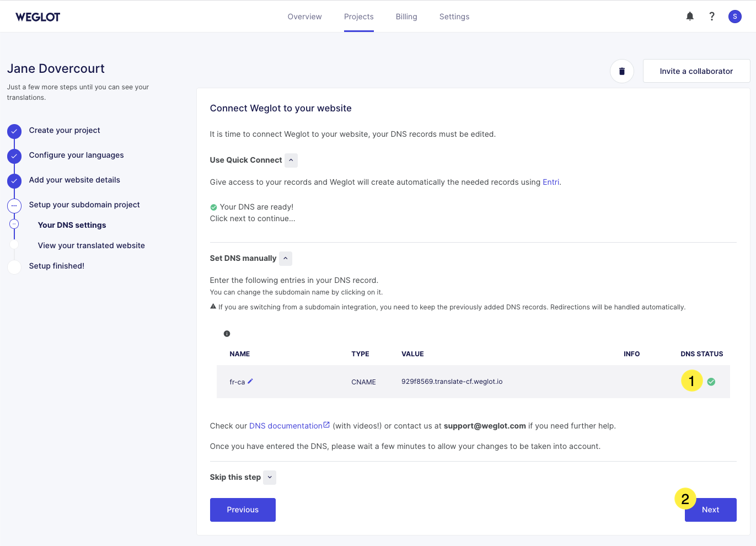Click the Your DNS settings step icon
The image size is (756, 546).
click(x=14, y=224)
